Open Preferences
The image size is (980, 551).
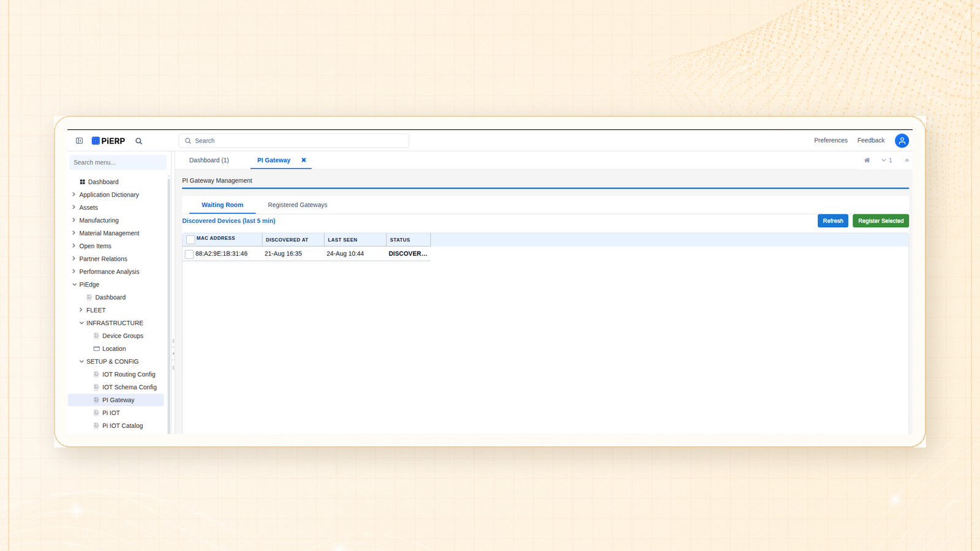pyautogui.click(x=831, y=141)
